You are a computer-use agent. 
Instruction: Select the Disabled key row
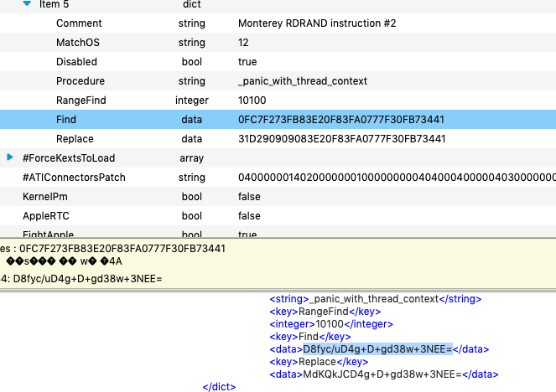point(76,62)
